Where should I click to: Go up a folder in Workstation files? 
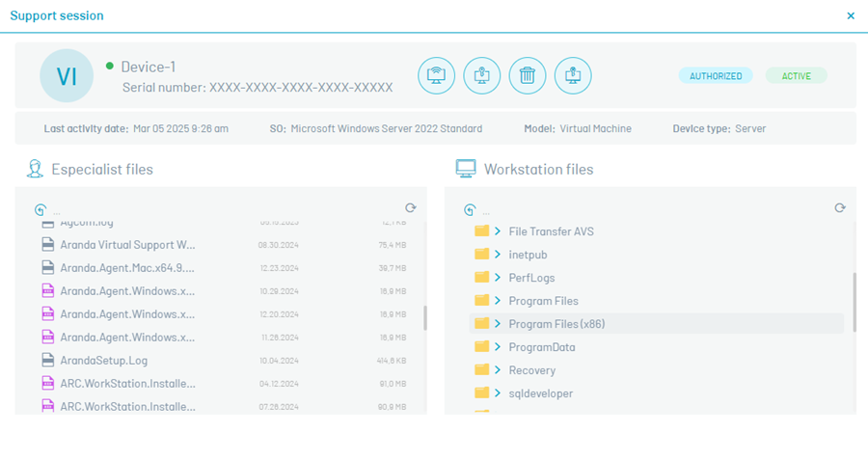470,209
